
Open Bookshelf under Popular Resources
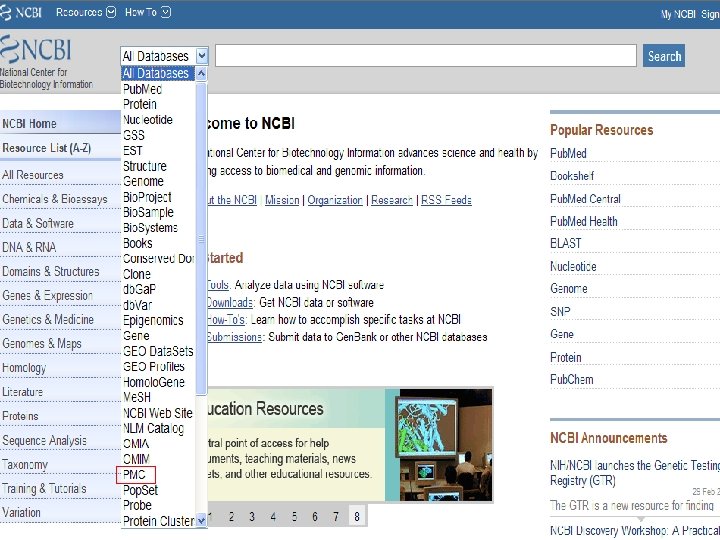coord(572,176)
